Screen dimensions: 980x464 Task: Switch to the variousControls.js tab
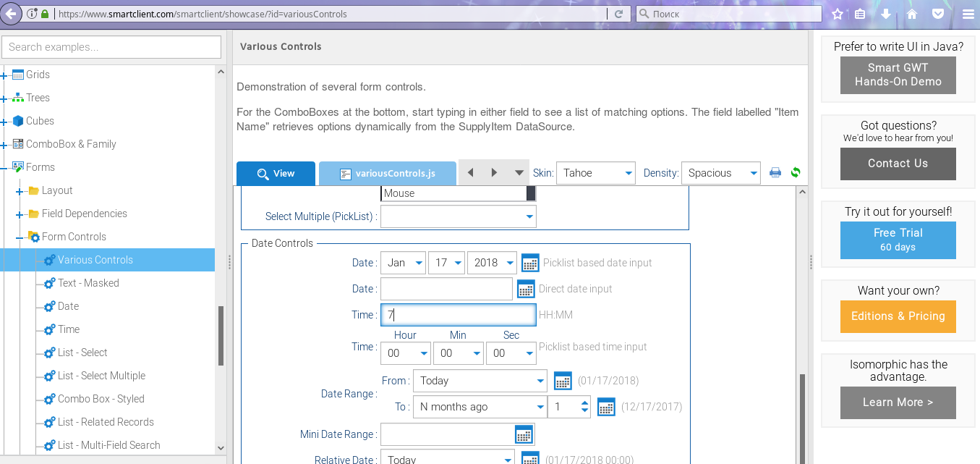(x=387, y=174)
